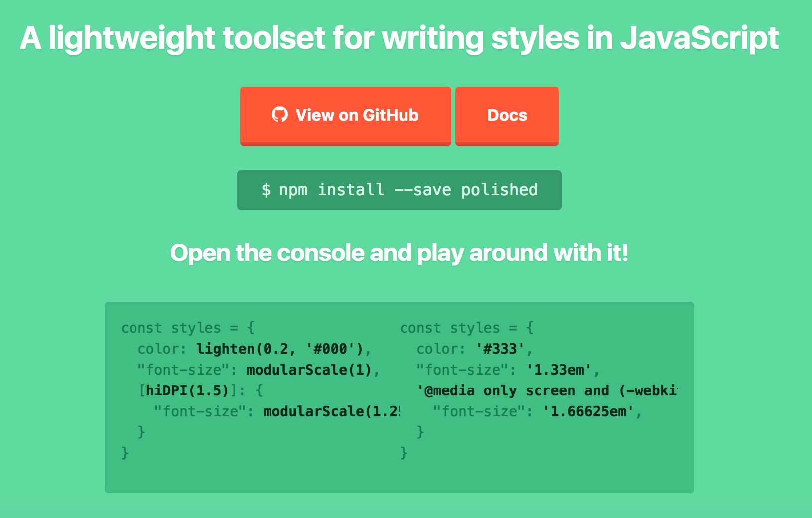
Task: Click the npm install --save polished command
Action: 400,190
